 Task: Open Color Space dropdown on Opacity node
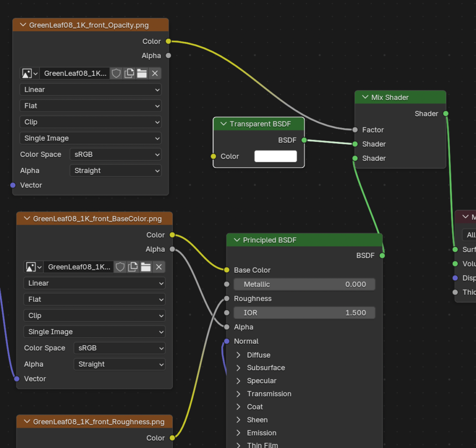pyautogui.click(x=115, y=154)
